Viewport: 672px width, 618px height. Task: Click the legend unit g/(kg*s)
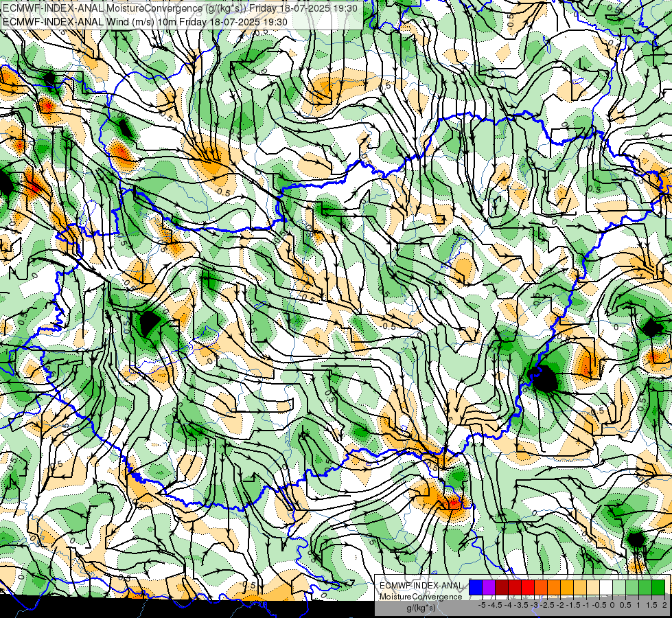421,608
